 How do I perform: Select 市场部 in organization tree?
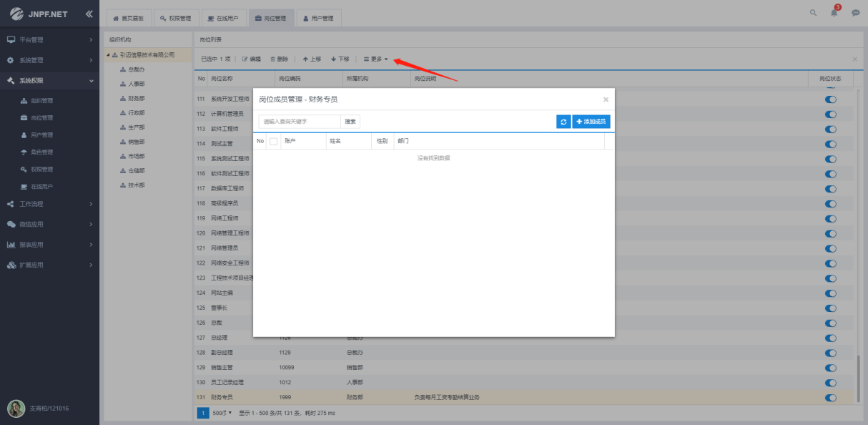point(136,156)
